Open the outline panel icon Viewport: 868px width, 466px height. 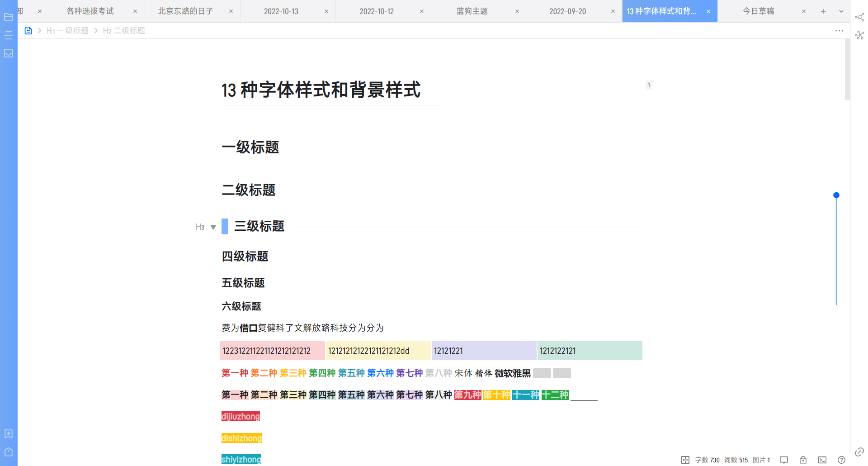click(x=9, y=35)
